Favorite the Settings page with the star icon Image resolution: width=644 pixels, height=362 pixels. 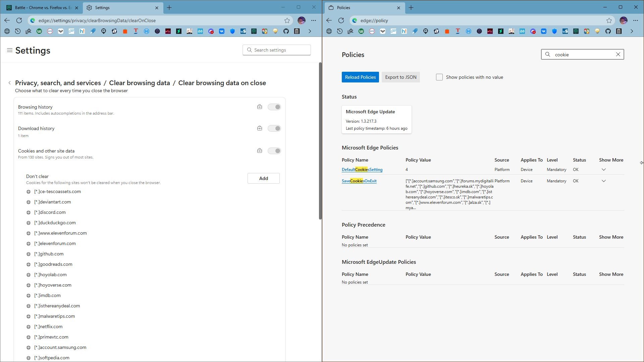point(287,20)
